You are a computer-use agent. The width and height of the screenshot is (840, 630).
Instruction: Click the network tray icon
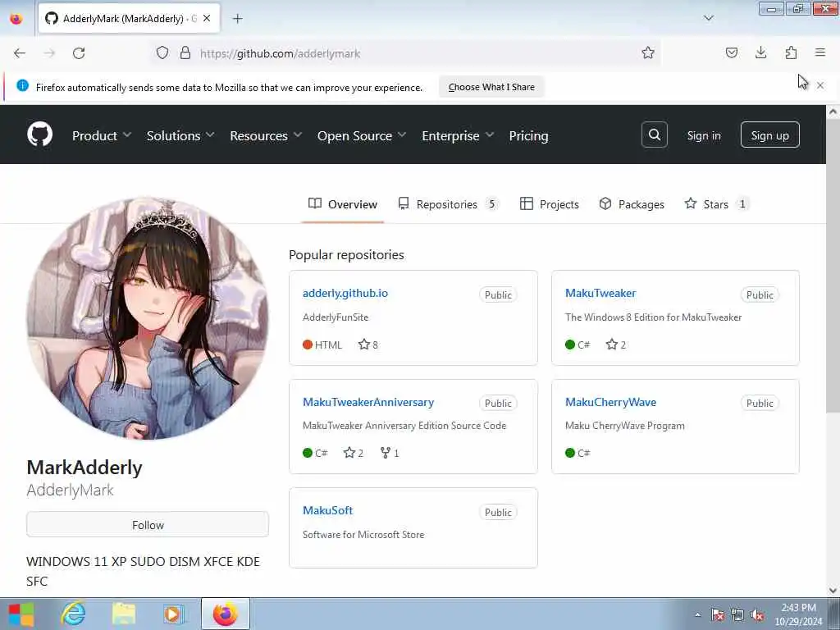pyautogui.click(x=737, y=615)
